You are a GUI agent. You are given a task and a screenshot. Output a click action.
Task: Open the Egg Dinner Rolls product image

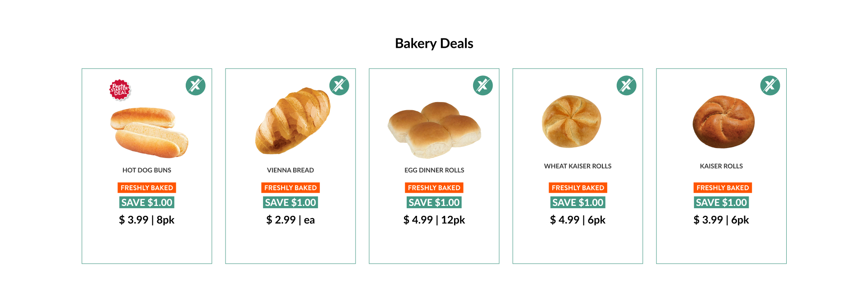click(435, 130)
